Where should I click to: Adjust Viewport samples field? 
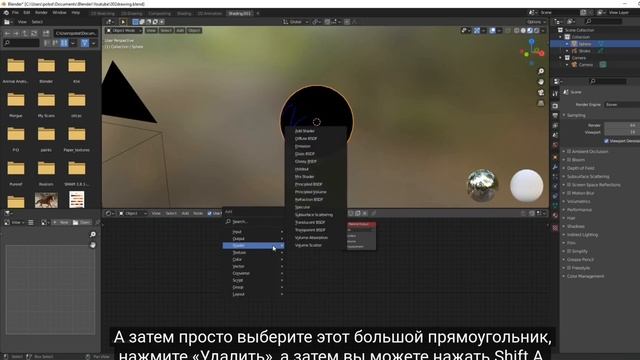[x=622, y=132]
